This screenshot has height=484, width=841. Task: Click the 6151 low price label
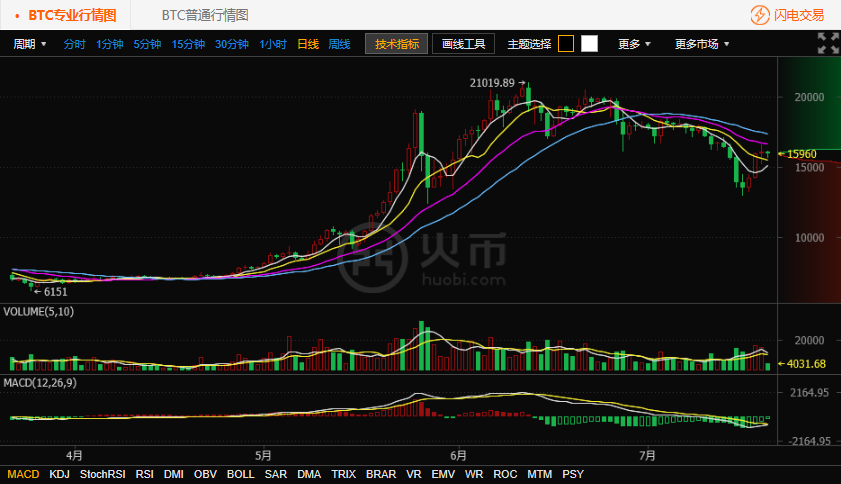pyautogui.click(x=56, y=292)
